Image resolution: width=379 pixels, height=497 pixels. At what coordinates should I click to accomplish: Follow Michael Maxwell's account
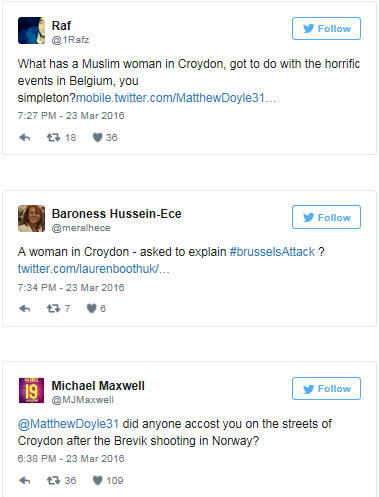pyautogui.click(x=326, y=389)
